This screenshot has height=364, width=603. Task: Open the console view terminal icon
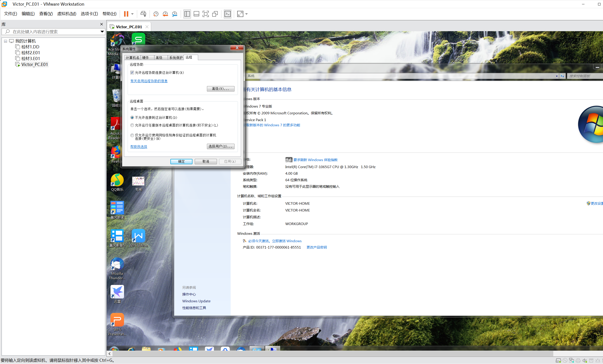pyautogui.click(x=228, y=14)
